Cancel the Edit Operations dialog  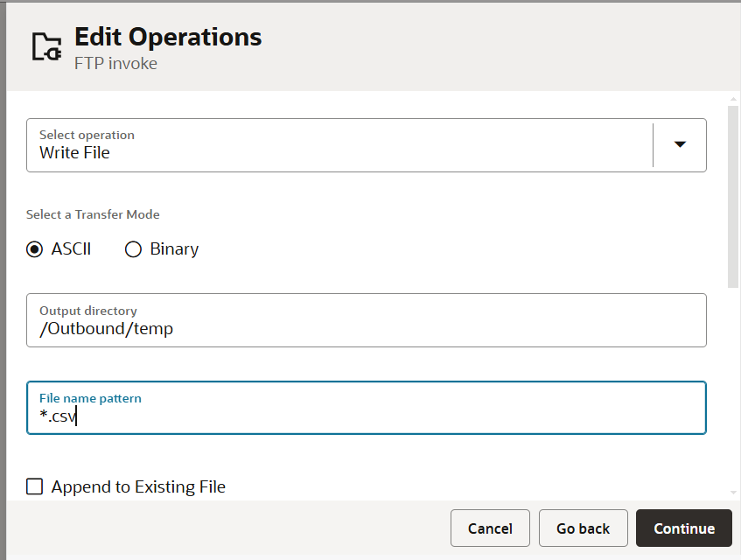(490, 528)
